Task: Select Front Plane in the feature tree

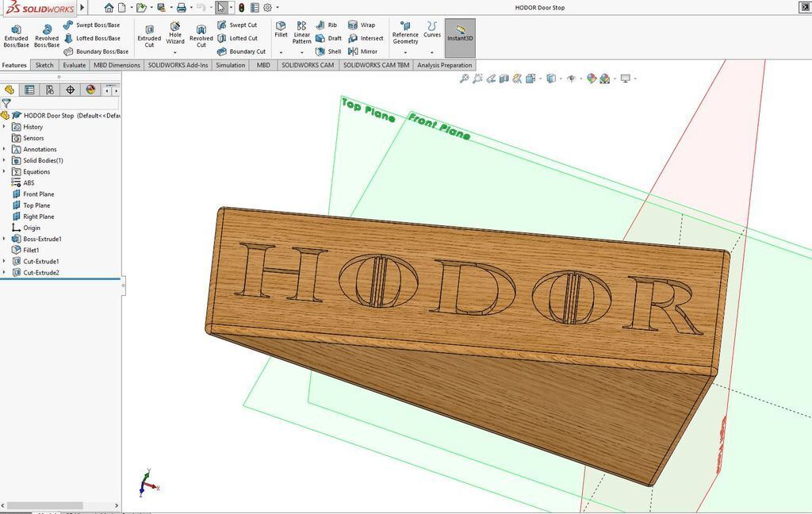Action: pos(38,194)
